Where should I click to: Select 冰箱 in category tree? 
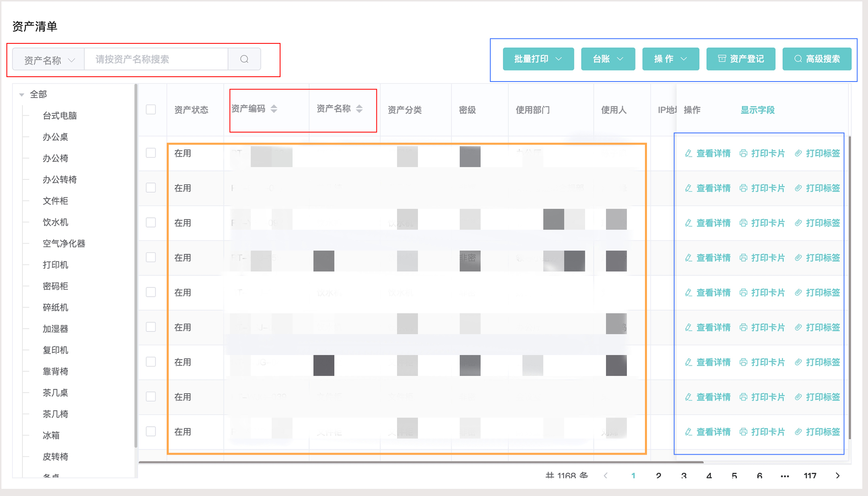(51, 435)
